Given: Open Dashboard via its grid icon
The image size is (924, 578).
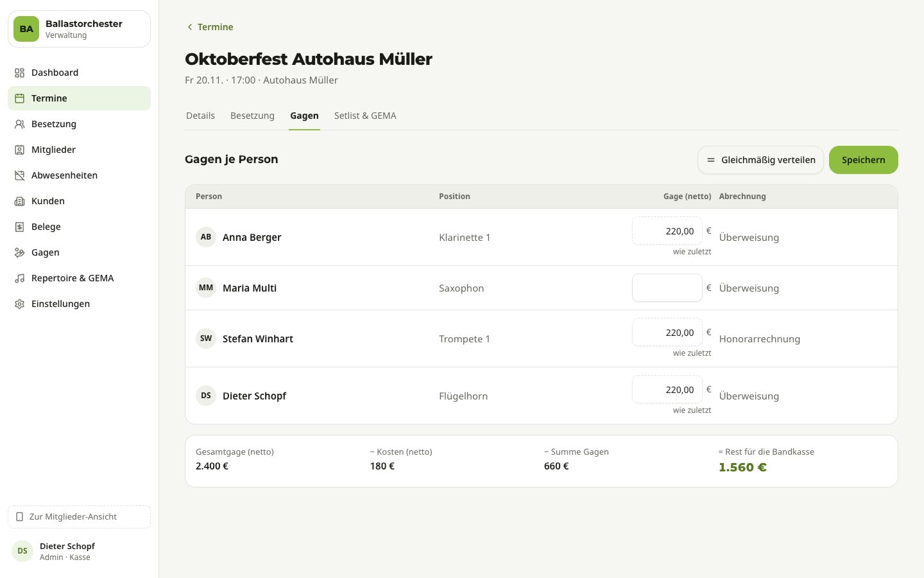Looking at the screenshot, I should tap(19, 73).
